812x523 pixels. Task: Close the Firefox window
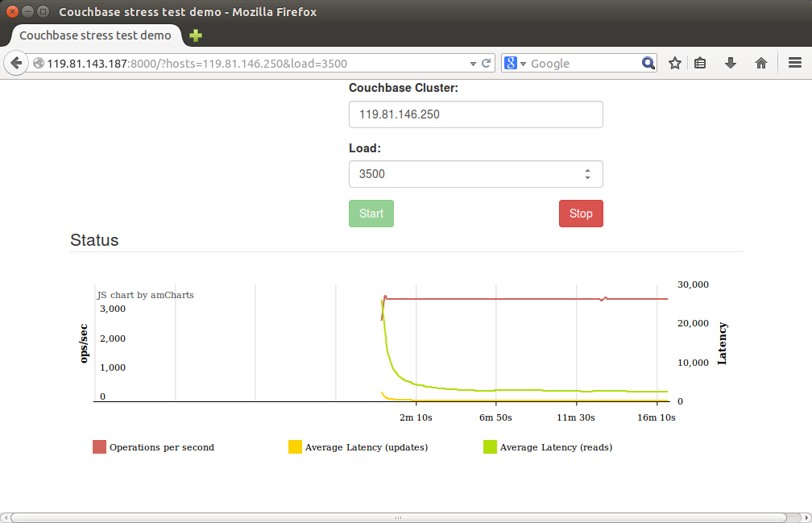(12, 11)
